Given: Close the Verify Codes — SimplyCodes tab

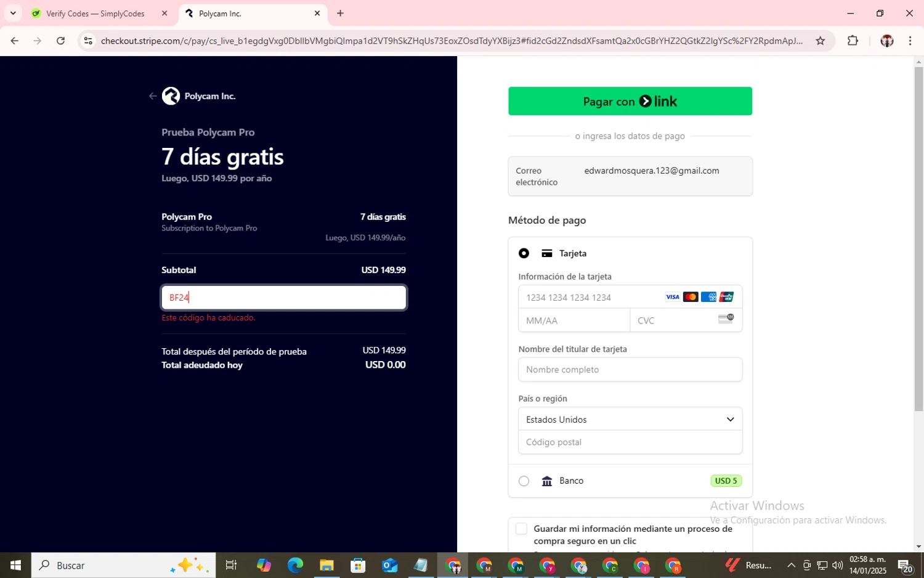Looking at the screenshot, I should 164,13.
